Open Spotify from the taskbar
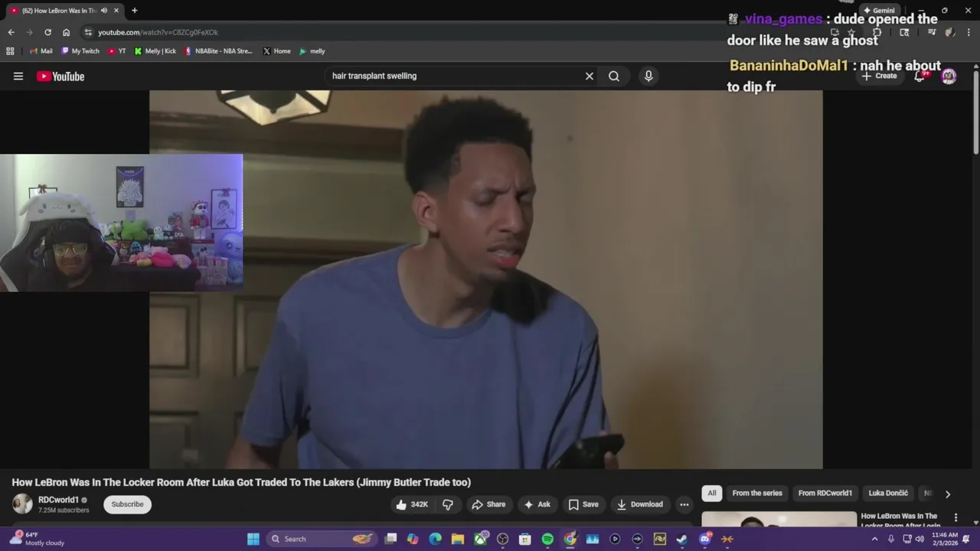 (547, 539)
